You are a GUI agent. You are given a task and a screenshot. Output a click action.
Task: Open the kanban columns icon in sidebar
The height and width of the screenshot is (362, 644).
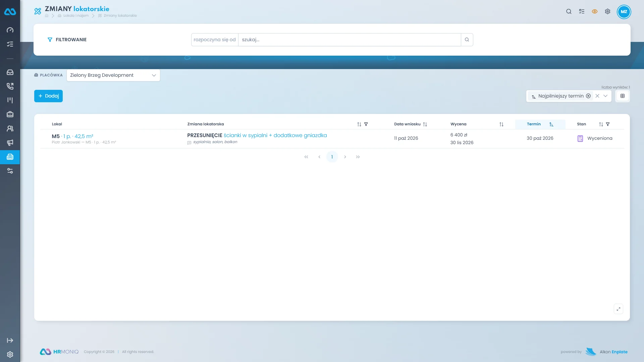(10, 100)
